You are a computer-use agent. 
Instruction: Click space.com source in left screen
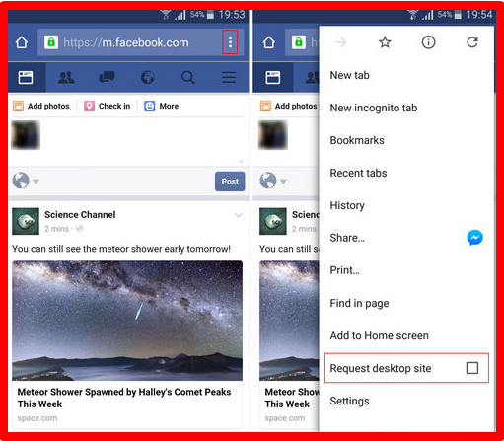pyautogui.click(x=37, y=418)
